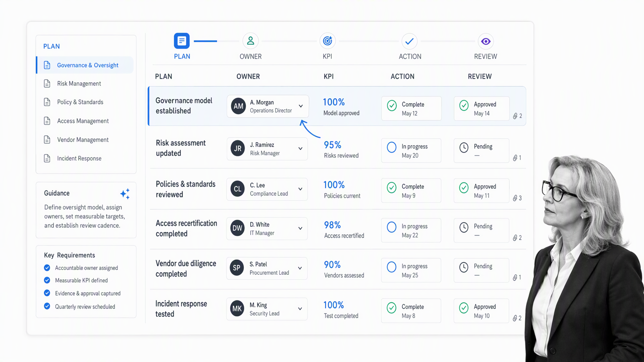Click attachment paperclip in Risk assessment row
The height and width of the screenshot is (362, 644).
point(515,158)
